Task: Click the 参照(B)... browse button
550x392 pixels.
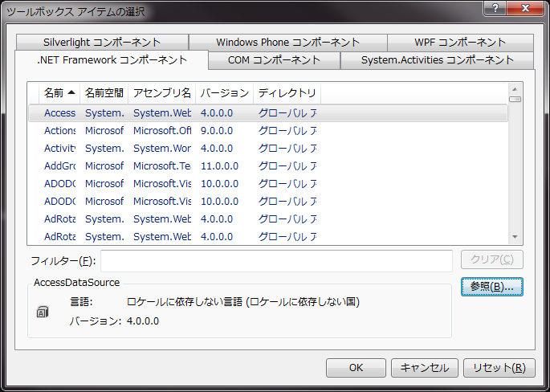Action: click(491, 287)
